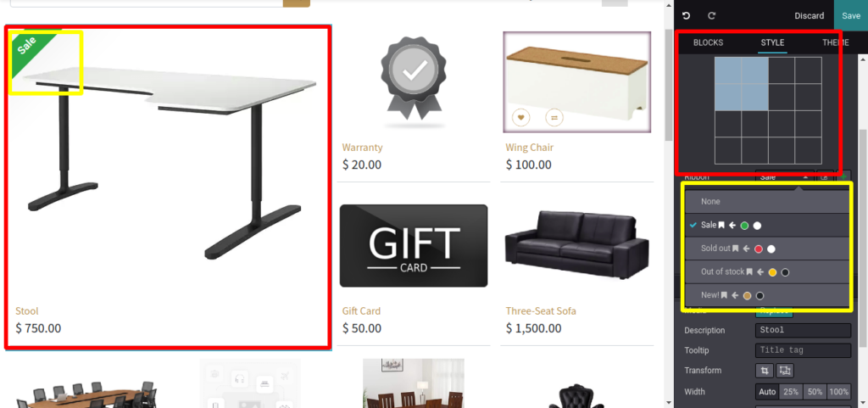Select 25% width option
The height and width of the screenshot is (408, 868).
(791, 392)
